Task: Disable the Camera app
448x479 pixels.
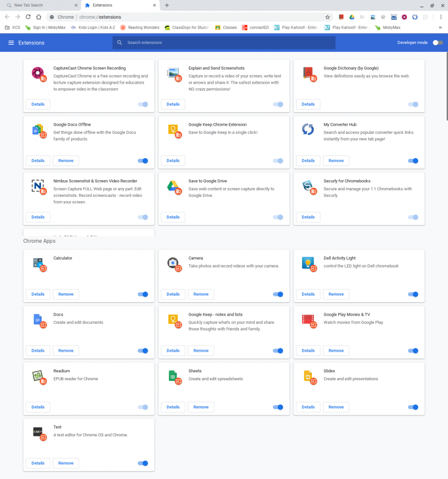Action: tap(278, 294)
